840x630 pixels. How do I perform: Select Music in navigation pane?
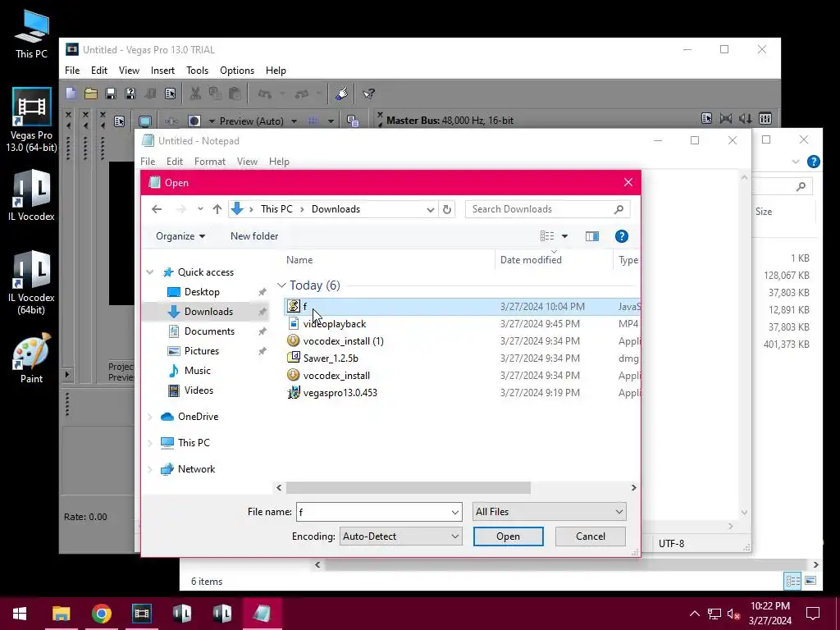(198, 371)
